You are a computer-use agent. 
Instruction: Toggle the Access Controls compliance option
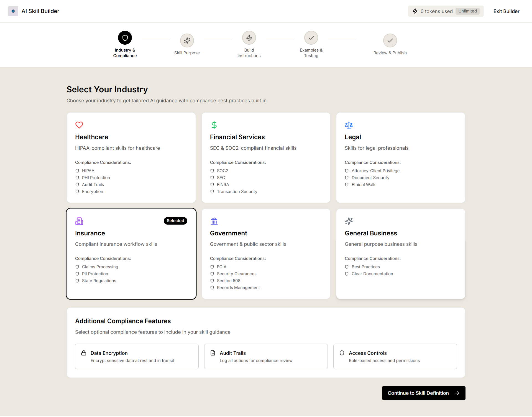pos(395,356)
